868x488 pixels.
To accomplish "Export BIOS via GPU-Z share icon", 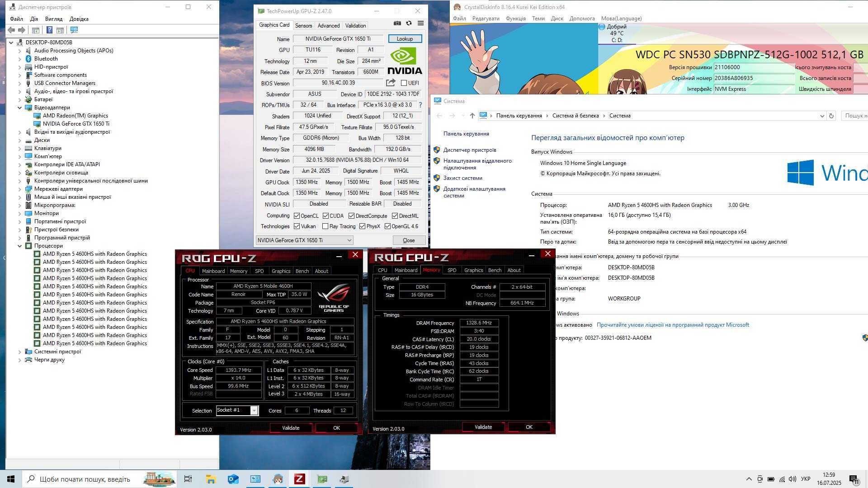I will point(391,83).
